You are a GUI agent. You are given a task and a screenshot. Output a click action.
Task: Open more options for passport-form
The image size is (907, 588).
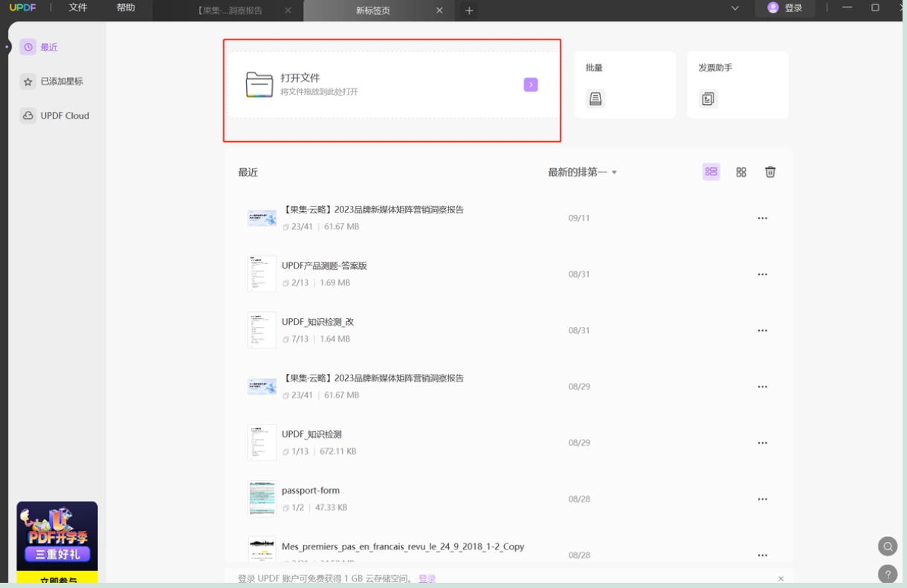pyautogui.click(x=762, y=499)
